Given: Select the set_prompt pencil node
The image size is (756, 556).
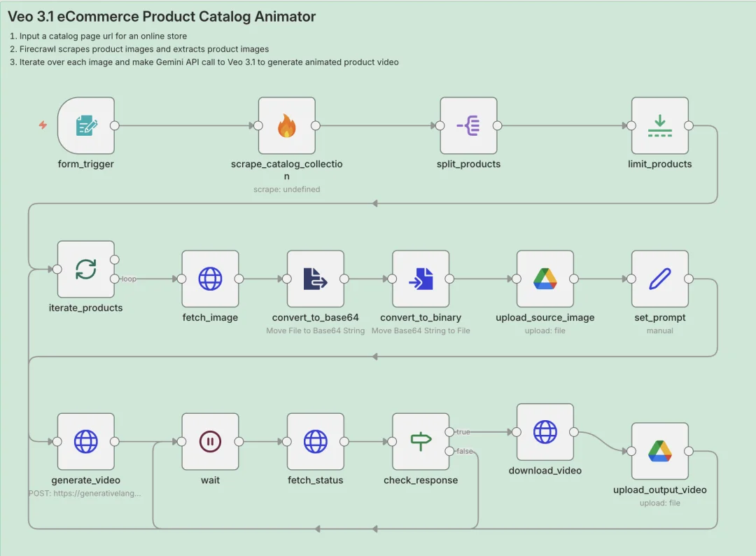Looking at the screenshot, I should point(659,279).
